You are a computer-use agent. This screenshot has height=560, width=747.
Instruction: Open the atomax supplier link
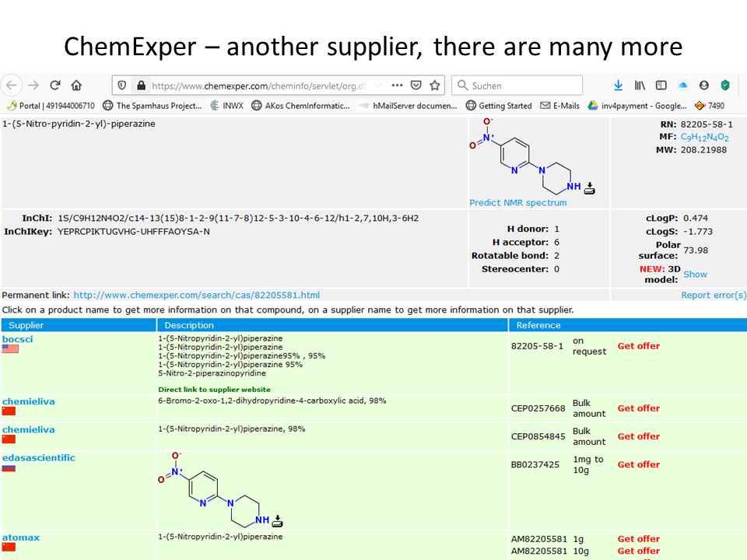click(21, 537)
